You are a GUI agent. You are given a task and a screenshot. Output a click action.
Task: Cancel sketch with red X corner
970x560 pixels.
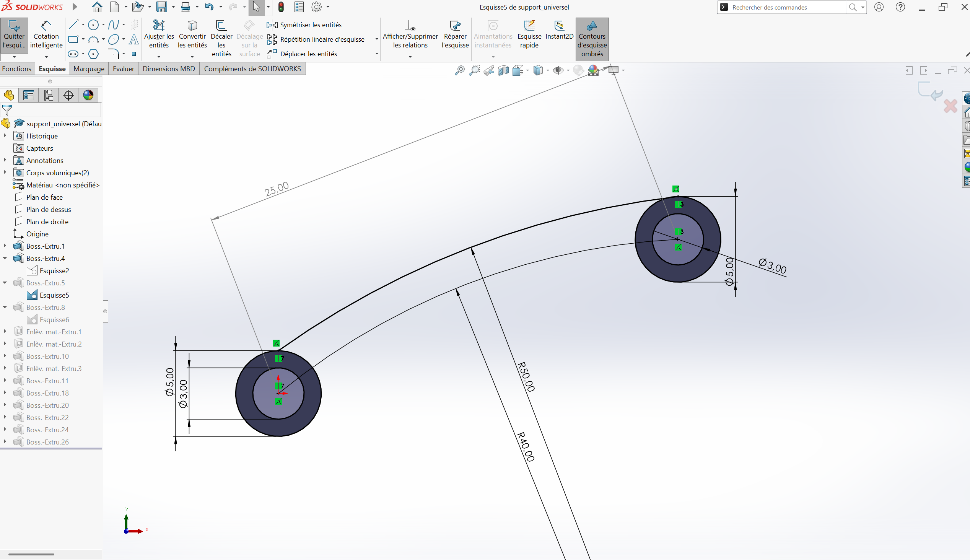(x=950, y=106)
